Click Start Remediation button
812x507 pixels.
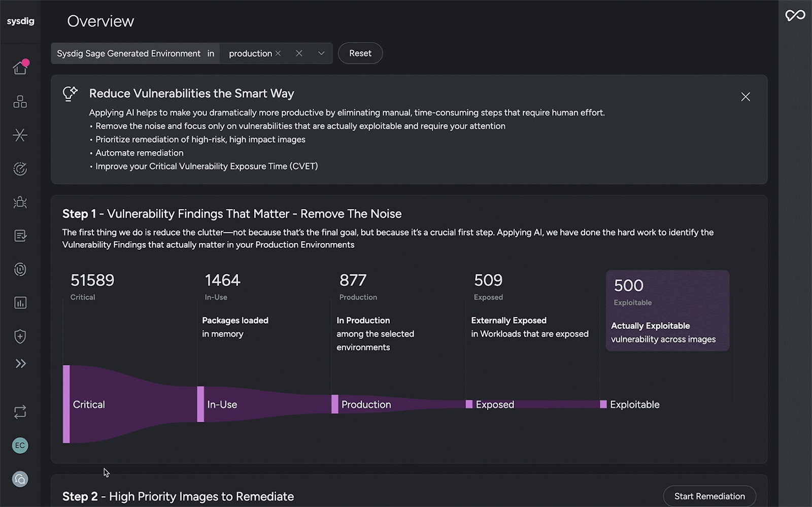(x=709, y=496)
